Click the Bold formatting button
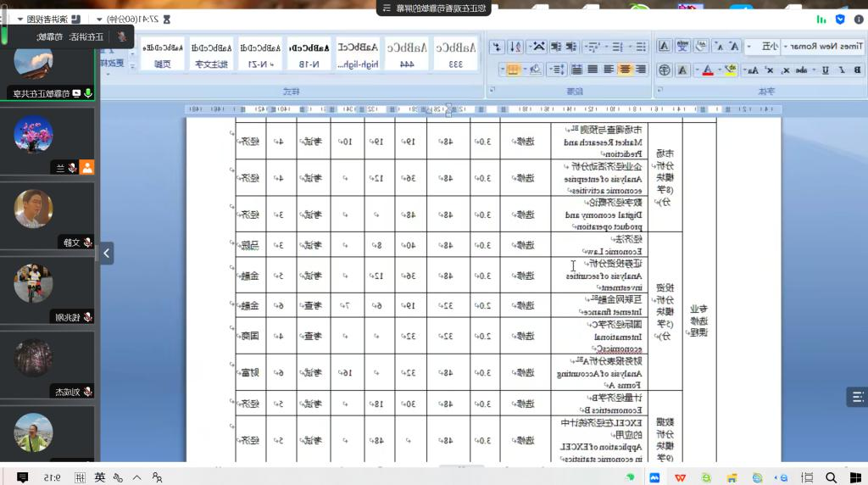868x485 pixels. click(x=856, y=70)
